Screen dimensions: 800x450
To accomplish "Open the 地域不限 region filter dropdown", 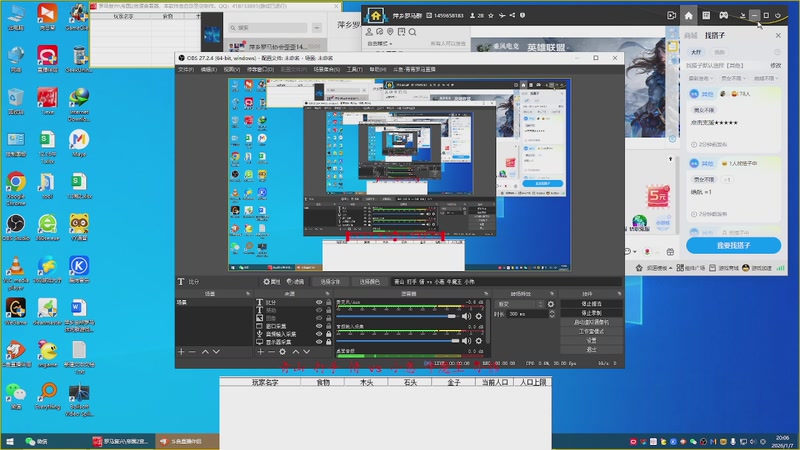I will click(x=766, y=79).
